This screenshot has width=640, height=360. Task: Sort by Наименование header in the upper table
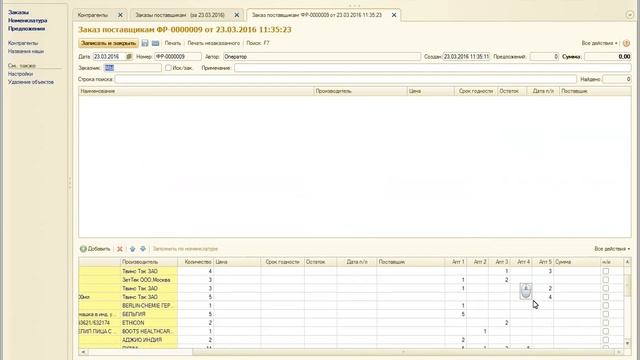[x=196, y=91]
